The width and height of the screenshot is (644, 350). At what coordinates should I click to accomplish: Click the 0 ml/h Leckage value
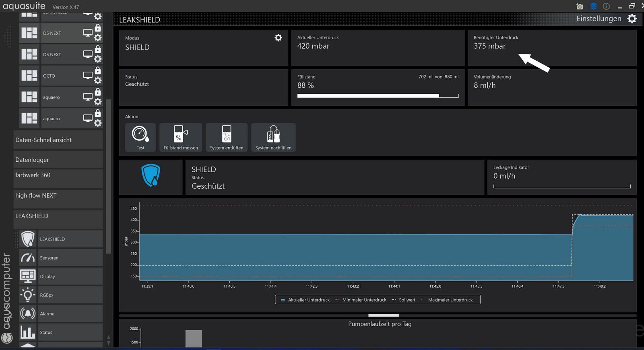tap(504, 176)
